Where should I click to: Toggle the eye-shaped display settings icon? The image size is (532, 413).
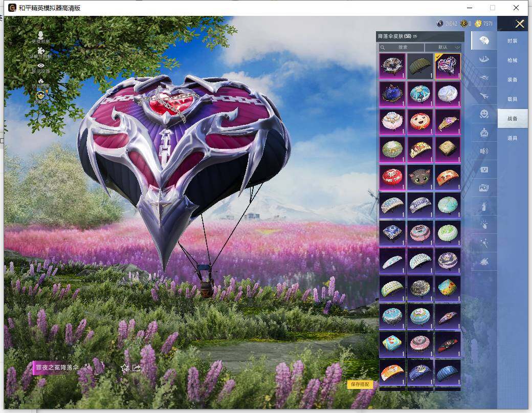click(x=41, y=66)
